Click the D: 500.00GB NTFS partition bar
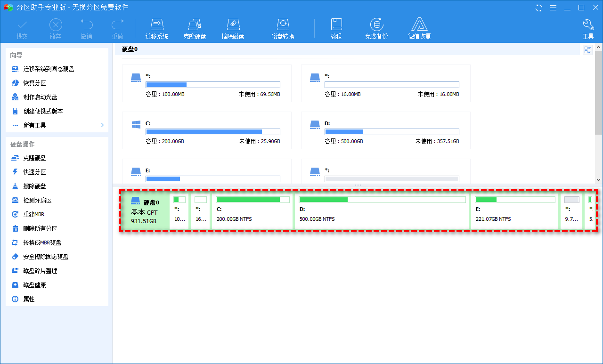603x364 pixels. 382,211
